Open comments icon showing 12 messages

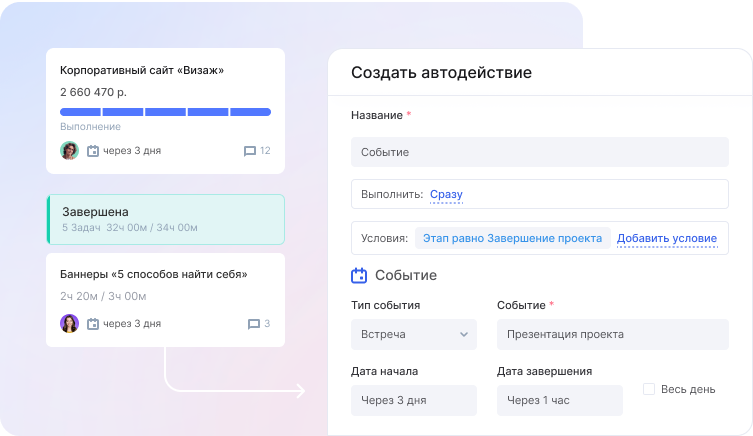(x=250, y=151)
